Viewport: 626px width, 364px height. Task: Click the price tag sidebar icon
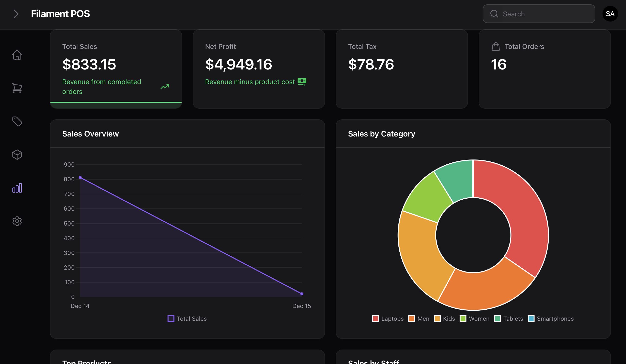pos(17,121)
